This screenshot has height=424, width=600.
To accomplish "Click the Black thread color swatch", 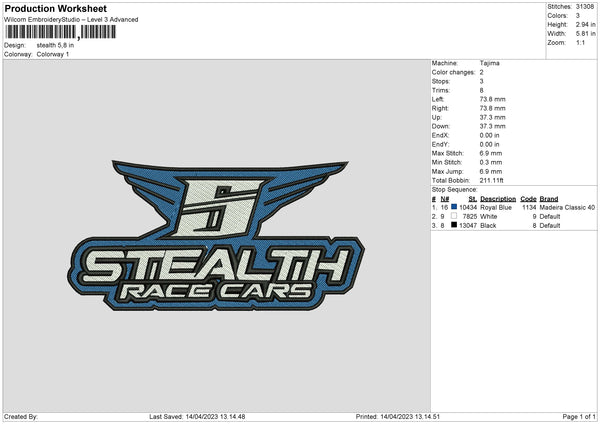I will click(454, 225).
